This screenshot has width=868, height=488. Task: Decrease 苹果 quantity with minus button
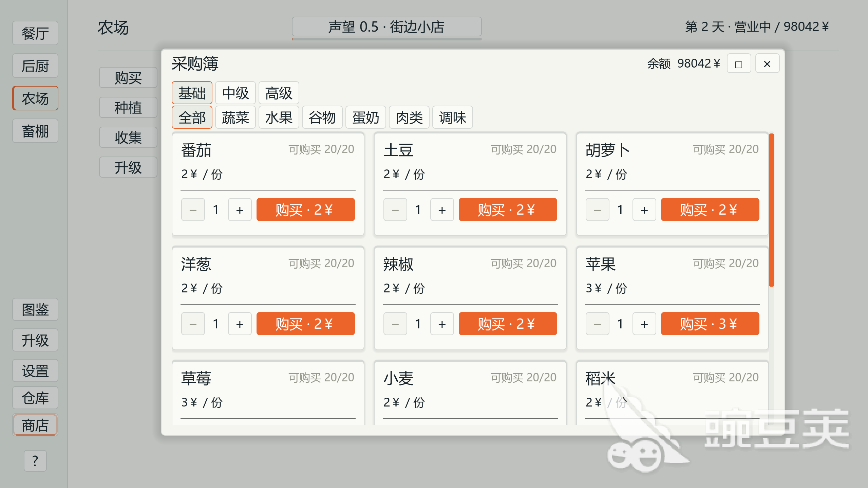[597, 324]
